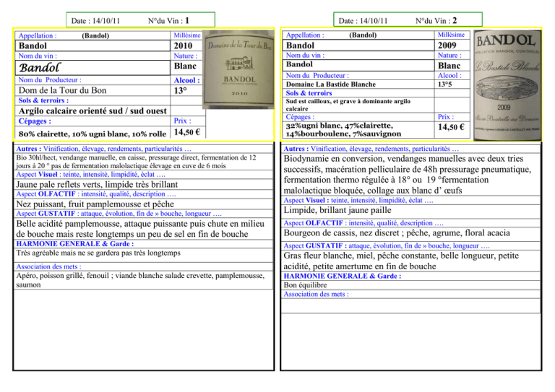
Task: Click the Millésime value 2009
Action: [x=447, y=45]
